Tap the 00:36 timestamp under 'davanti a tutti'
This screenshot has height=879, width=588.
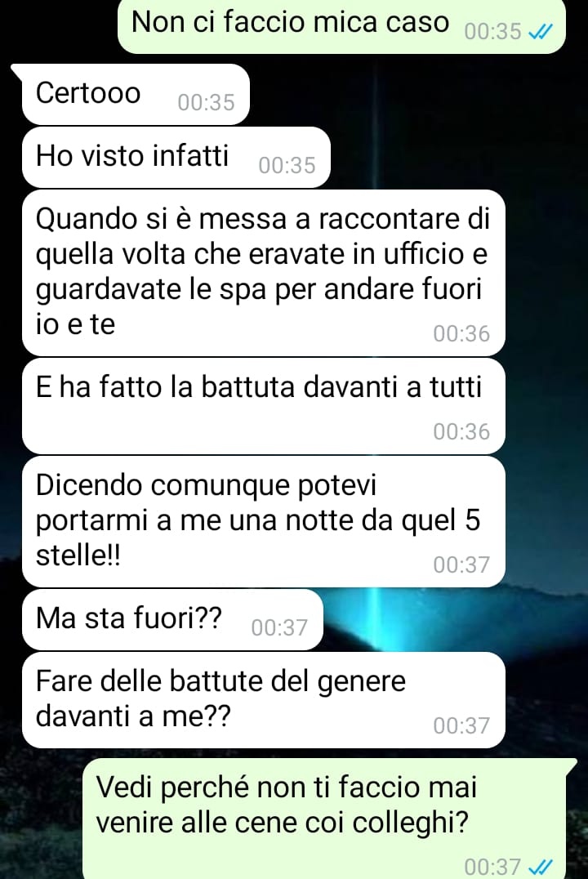pos(461,431)
